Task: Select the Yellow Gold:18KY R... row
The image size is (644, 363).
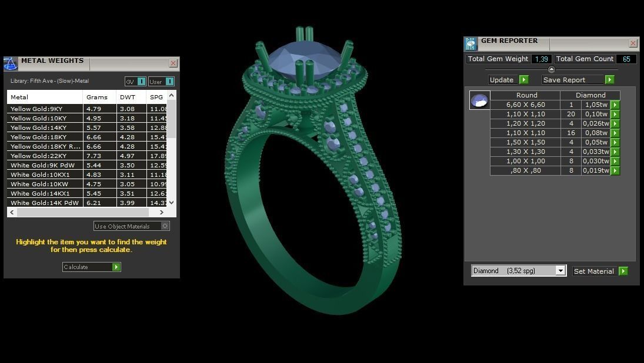Action: pyautogui.click(x=86, y=146)
